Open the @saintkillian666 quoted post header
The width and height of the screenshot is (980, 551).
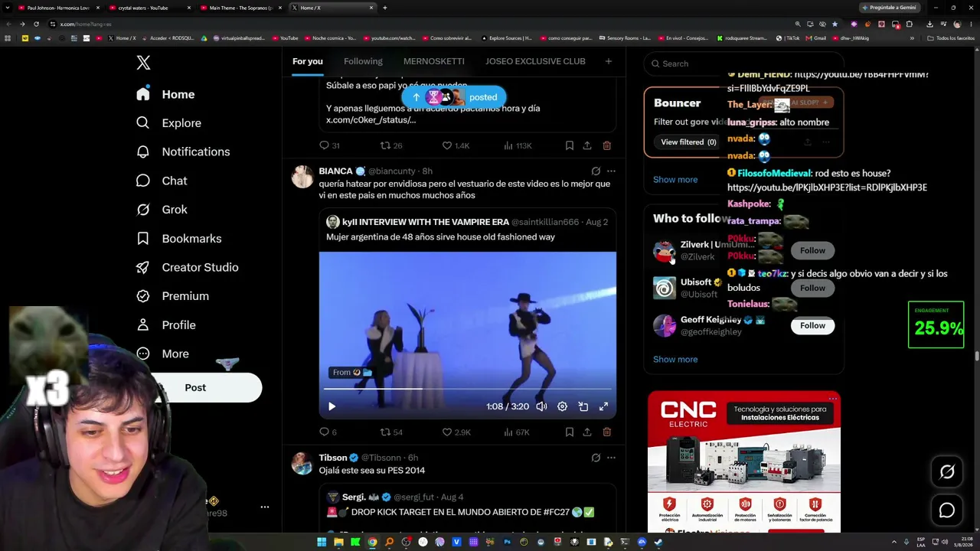pyautogui.click(x=467, y=222)
